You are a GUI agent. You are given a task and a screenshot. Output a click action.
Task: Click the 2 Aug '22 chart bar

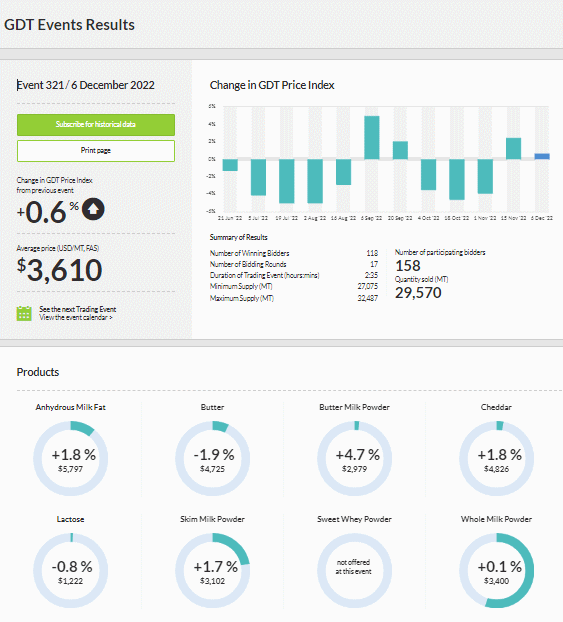315,181
